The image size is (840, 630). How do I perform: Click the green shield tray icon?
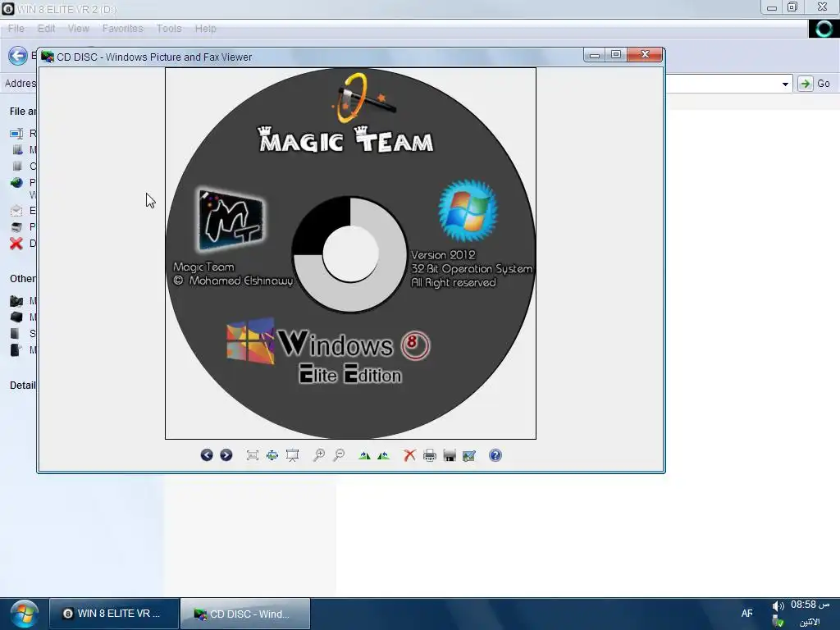[x=778, y=623]
